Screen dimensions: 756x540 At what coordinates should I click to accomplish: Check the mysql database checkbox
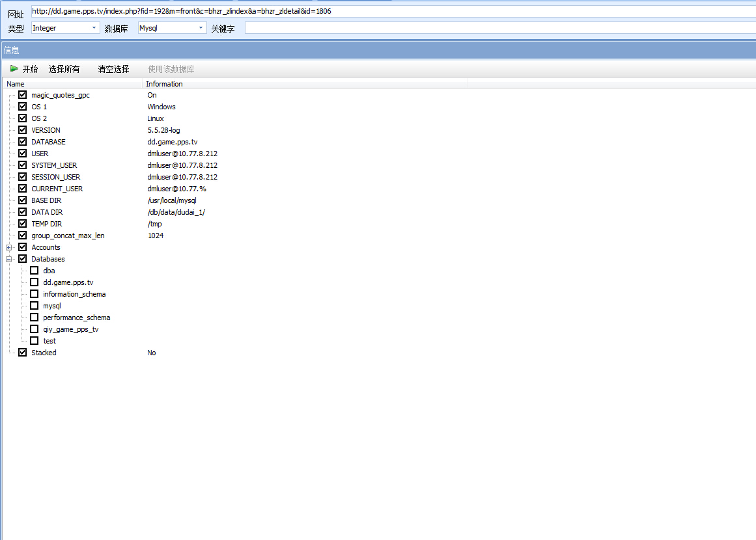pyautogui.click(x=35, y=305)
